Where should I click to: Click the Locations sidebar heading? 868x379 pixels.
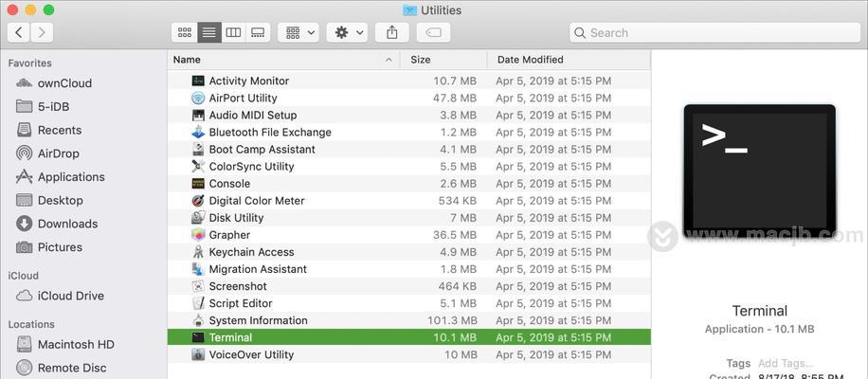point(31,324)
